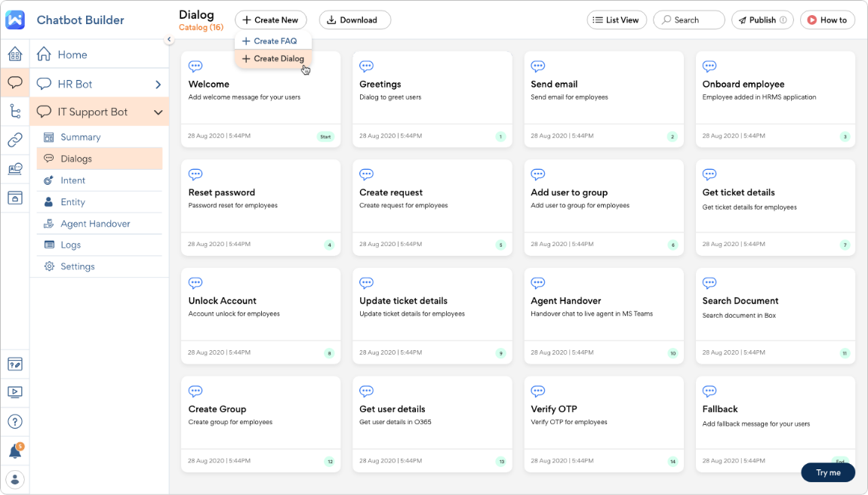Image resolution: width=868 pixels, height=495 pixels.
Task: Collapse the sidebar with the arrow handle
Action: [x=169, y=39]
